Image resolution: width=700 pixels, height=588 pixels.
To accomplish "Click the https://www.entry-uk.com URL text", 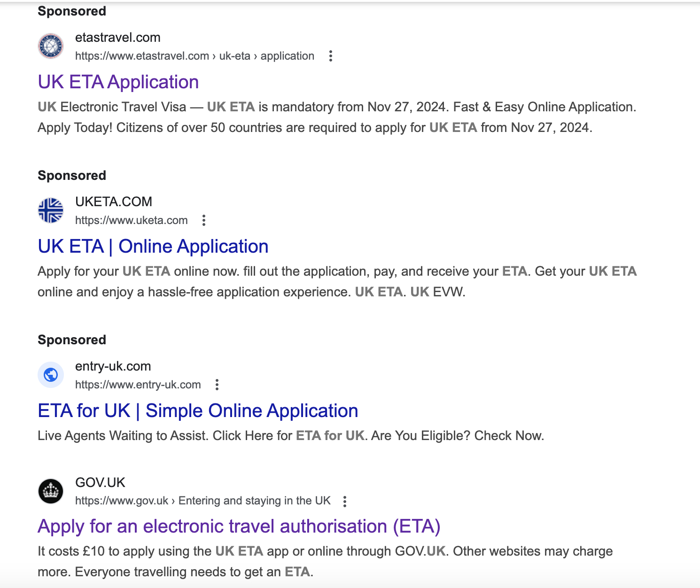I will (x=138, y=385).
